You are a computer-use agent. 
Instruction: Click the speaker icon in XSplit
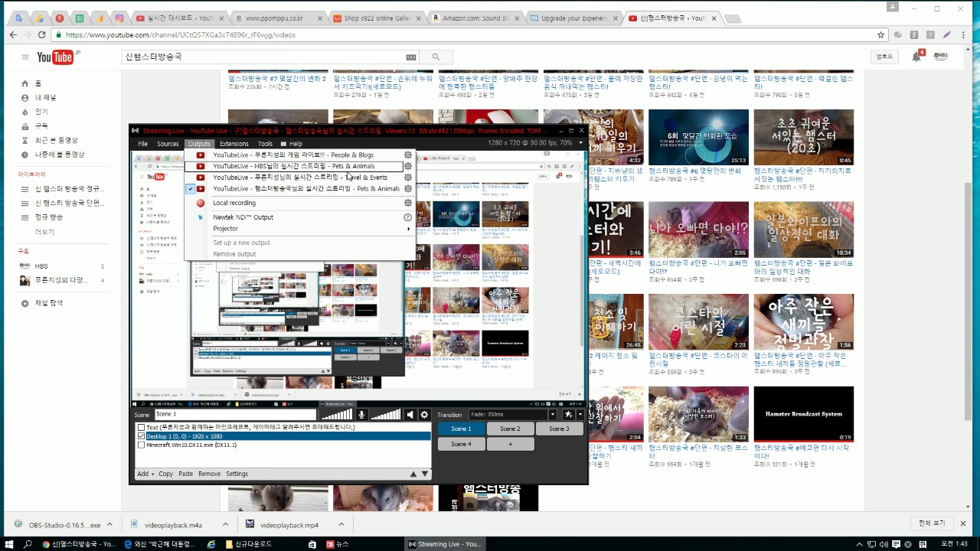coord(410,415)
